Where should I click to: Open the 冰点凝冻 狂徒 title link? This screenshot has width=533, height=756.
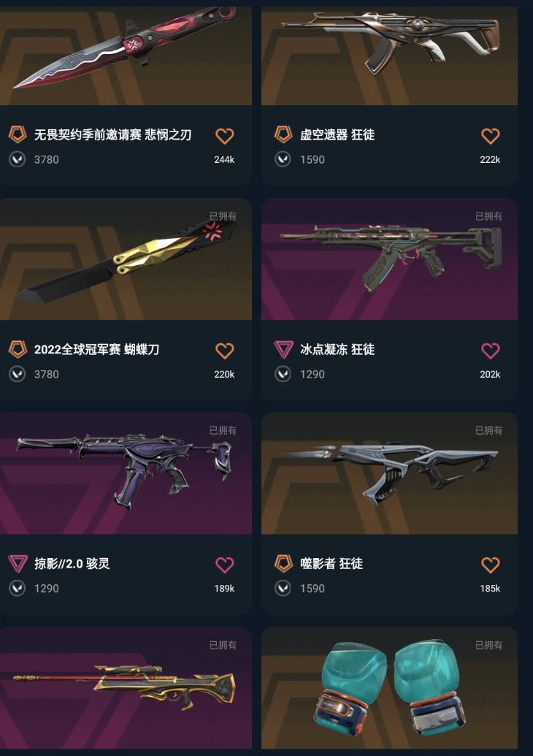[337, 349]
